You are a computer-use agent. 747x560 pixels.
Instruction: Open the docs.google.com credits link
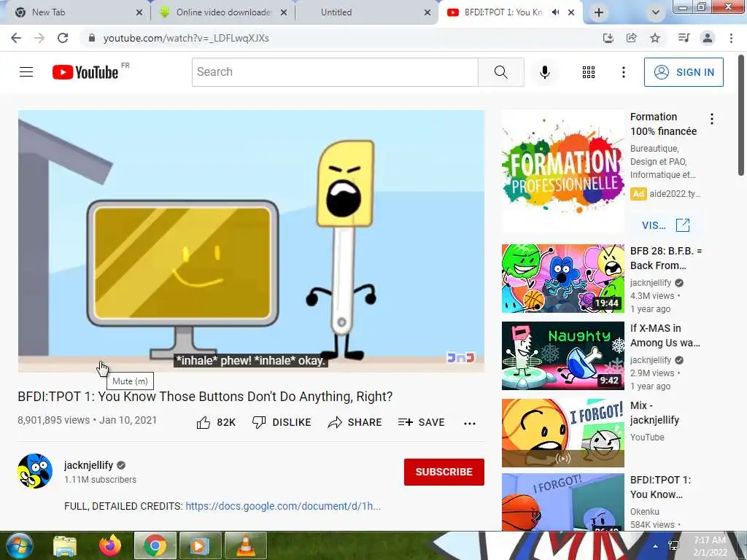pos(283,506)
